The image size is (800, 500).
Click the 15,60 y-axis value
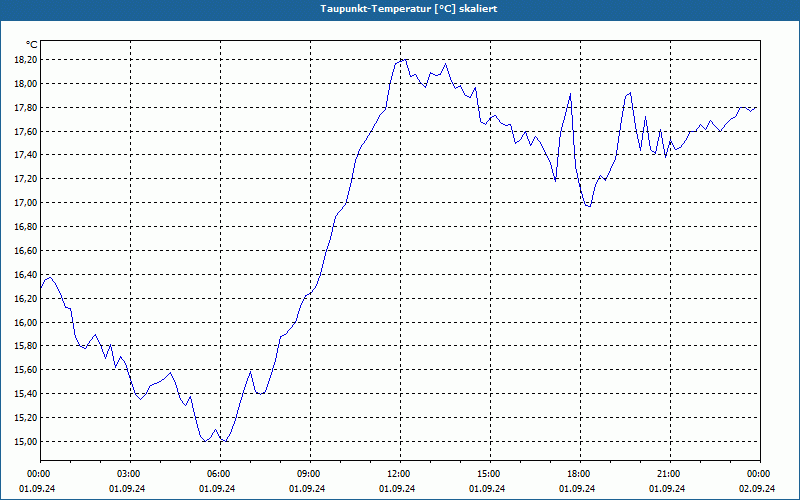pyautogui.click(x=27, y=370)
